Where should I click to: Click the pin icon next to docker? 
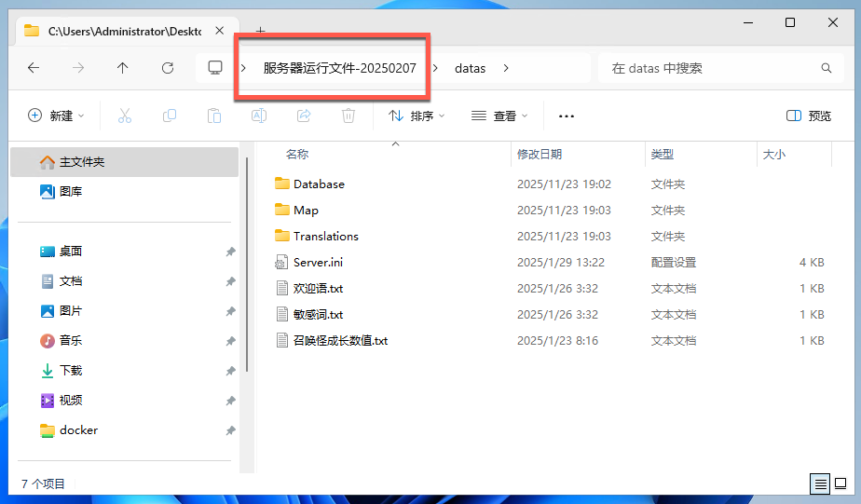pyautogui.click(x=231, y=430)
